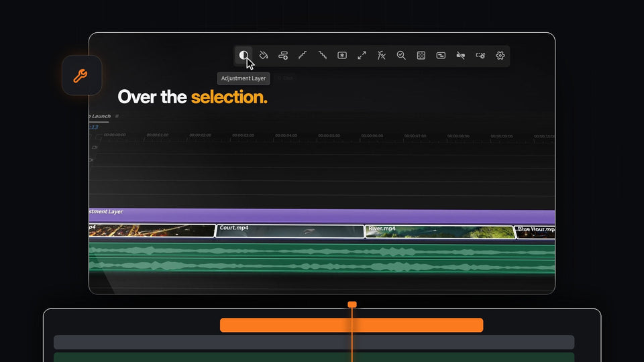Click the blue timecode display
The width and height of the screenshot is (644, 362).
point(94,127)
